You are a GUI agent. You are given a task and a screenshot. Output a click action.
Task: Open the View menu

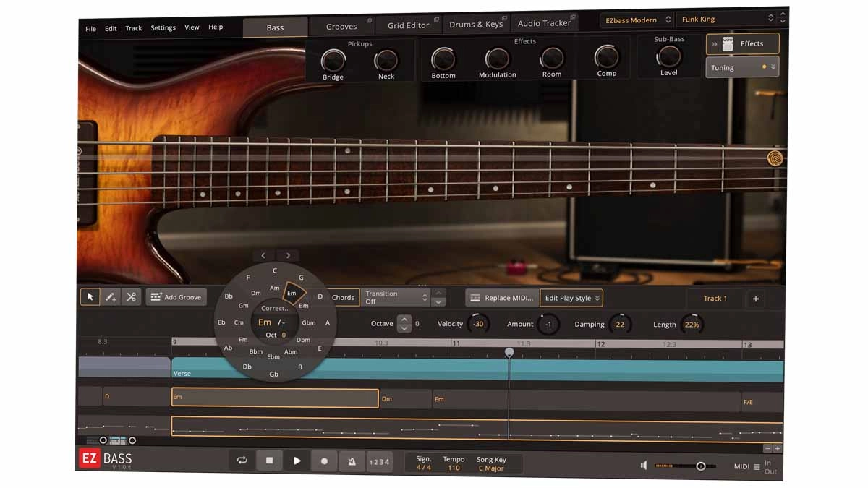point(192,27)
